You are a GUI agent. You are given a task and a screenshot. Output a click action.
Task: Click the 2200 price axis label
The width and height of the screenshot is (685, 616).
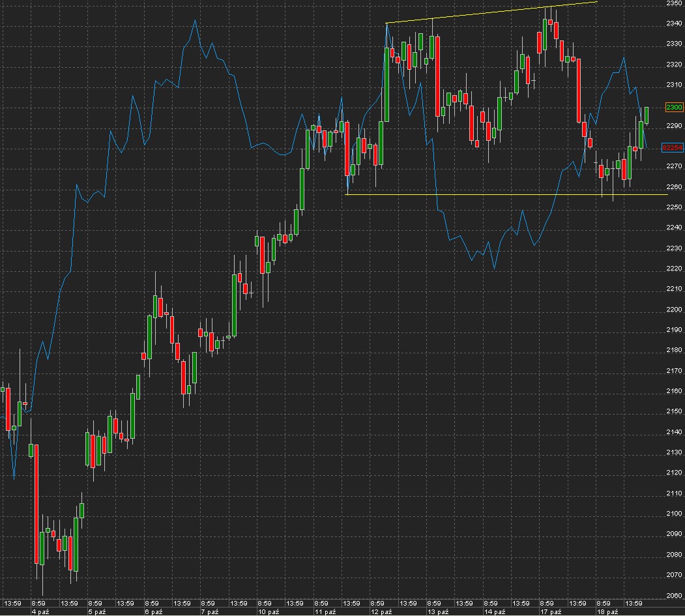(x=674, y=310)
